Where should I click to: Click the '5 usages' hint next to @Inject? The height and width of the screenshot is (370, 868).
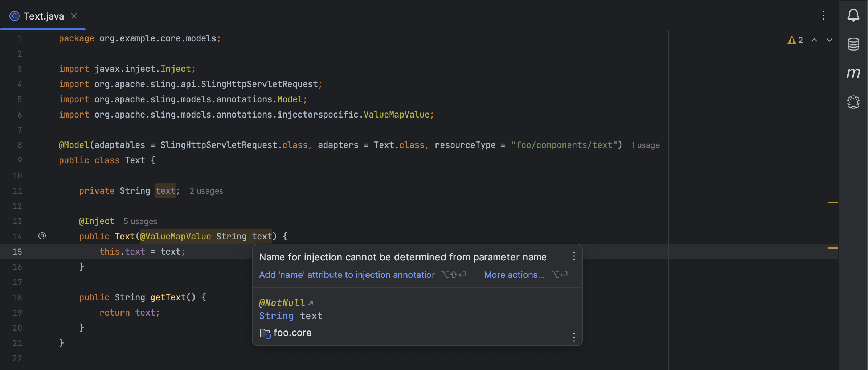(x=140, y=221)
